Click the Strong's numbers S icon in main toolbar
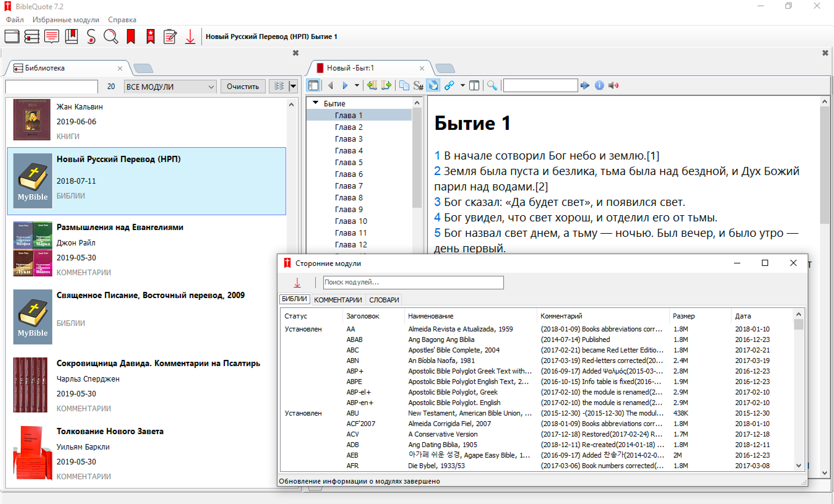This screenshot has height=504, width=834. click(x=91, y=36)
